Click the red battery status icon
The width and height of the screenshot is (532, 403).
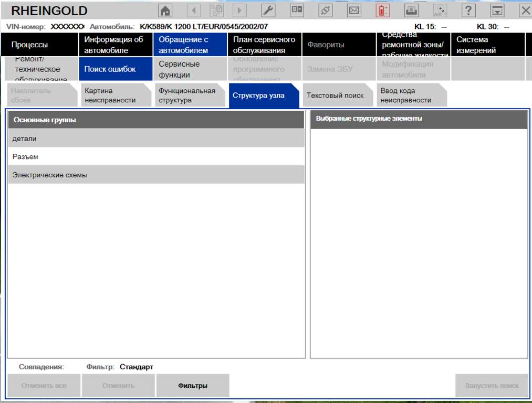[x=383, y=10]
